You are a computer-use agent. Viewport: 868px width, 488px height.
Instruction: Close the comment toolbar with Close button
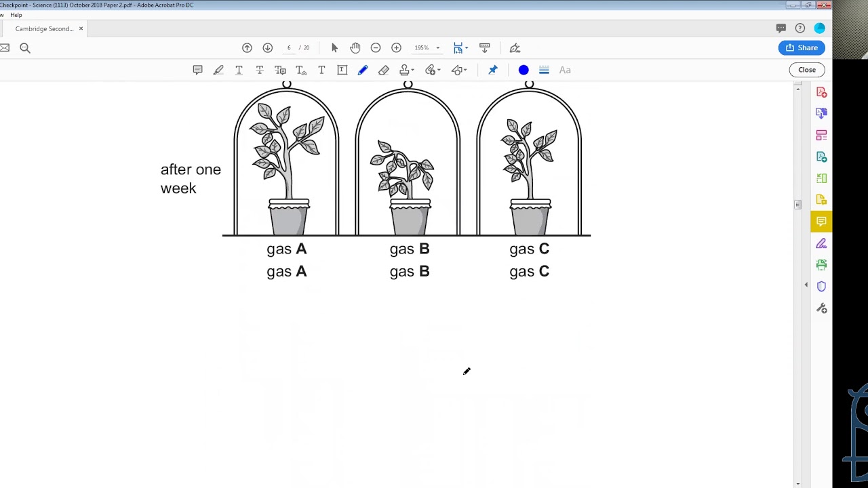click(x=807, y=70)
